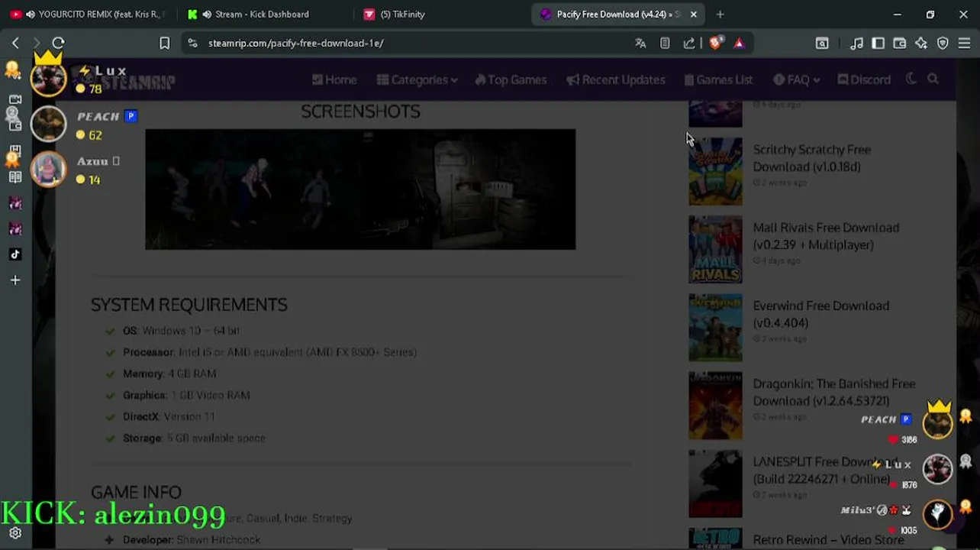Click the Graphics: 1 GB Video RAM line
Screen dimensions: 980x550
[x=186, y=395]
